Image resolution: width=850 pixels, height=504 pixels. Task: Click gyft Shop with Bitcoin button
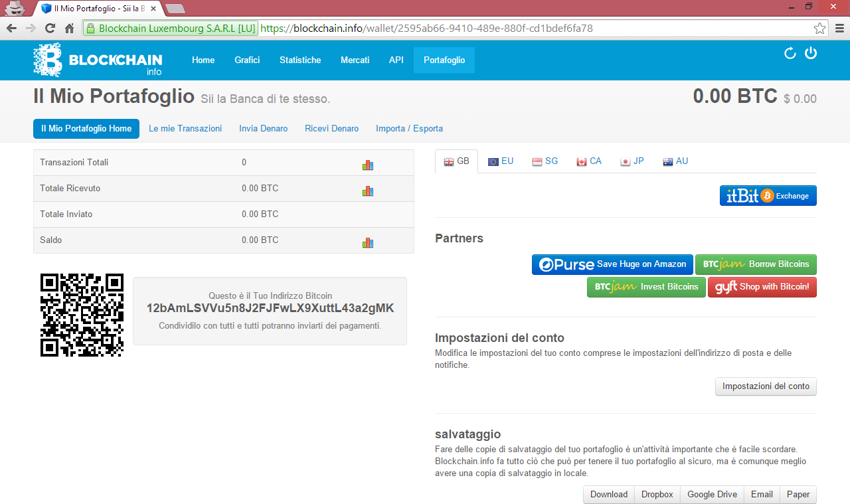762,287
